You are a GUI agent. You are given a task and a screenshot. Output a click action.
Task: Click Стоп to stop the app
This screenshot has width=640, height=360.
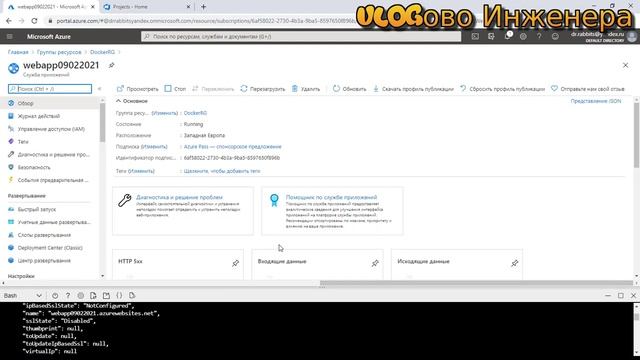pyautogui.click(x=175, y=89)
